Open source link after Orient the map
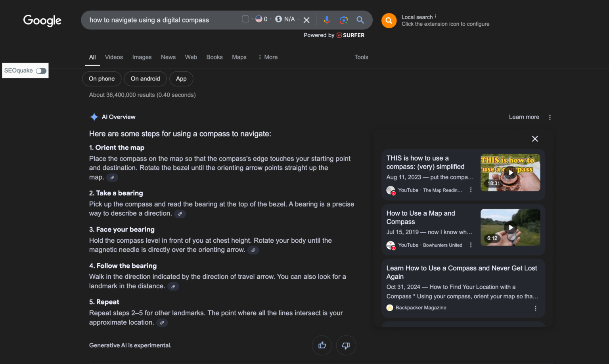 tap(112, 178)
